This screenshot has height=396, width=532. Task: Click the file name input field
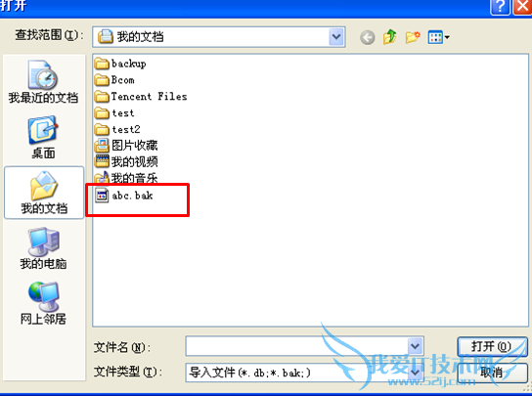297,346
